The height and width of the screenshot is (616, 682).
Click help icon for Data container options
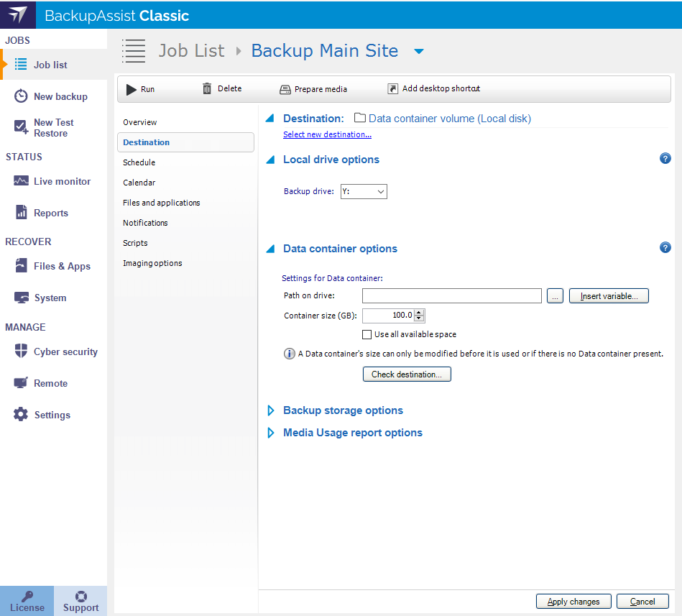[665, 248]
